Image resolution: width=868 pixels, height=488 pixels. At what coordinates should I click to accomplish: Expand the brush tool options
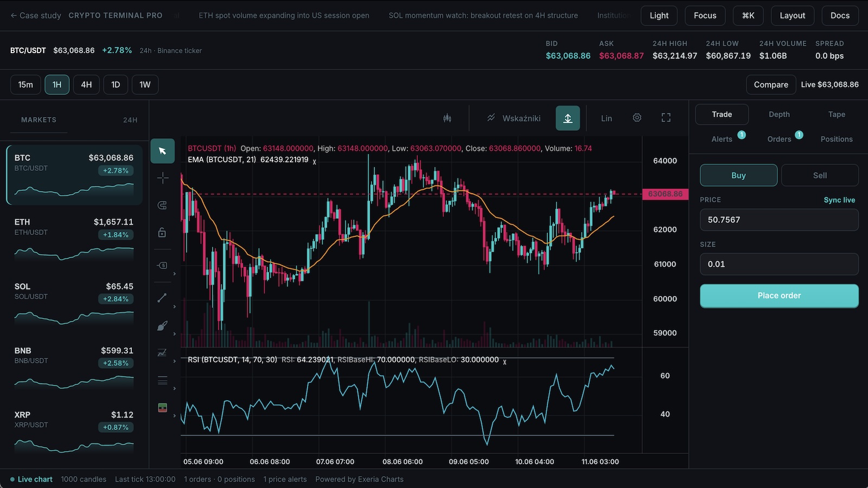(x=174, y=334)
